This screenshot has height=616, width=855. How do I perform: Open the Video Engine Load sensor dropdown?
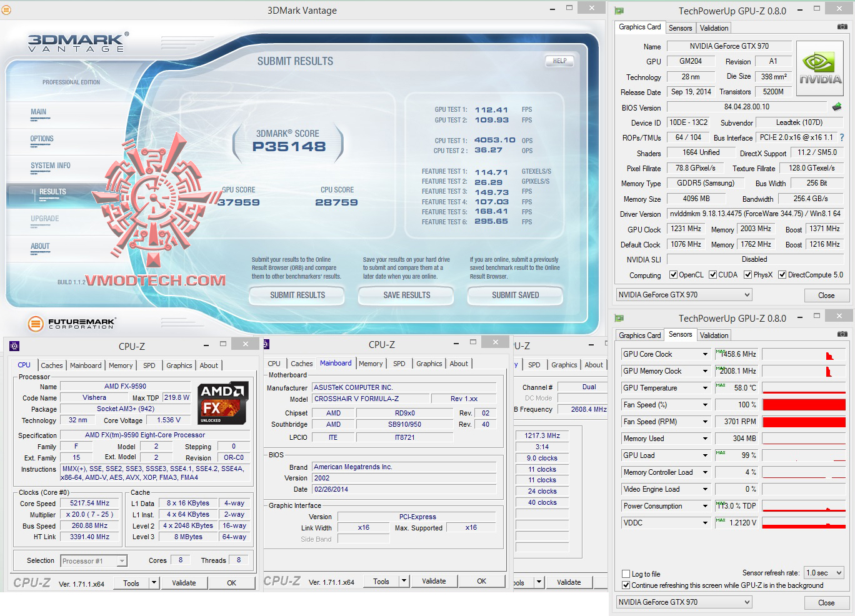click(x=705, y=489)
